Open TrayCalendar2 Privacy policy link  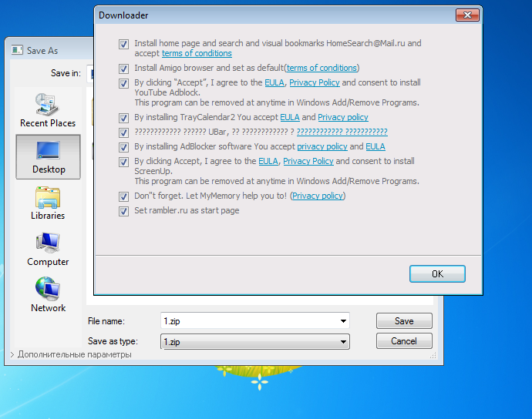pos(343,117)
